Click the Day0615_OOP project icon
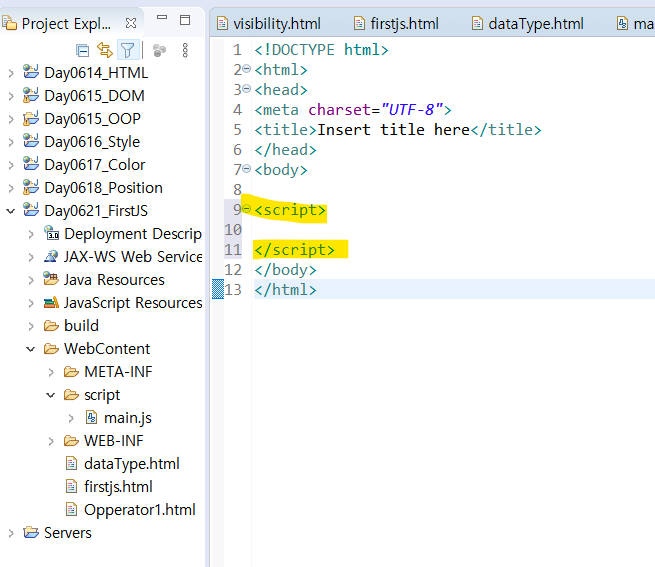The image size is (655, 567). pos(31,118)
